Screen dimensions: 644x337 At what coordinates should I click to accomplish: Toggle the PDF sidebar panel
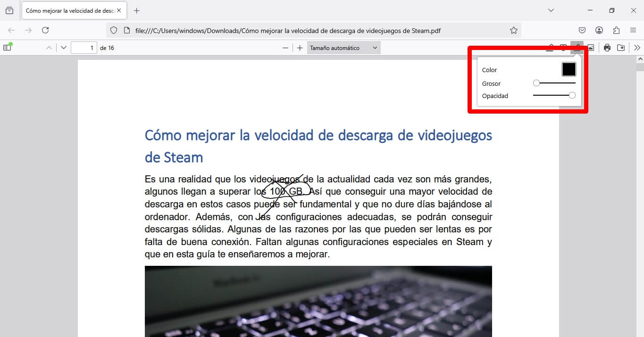click(x=7, y=48)
